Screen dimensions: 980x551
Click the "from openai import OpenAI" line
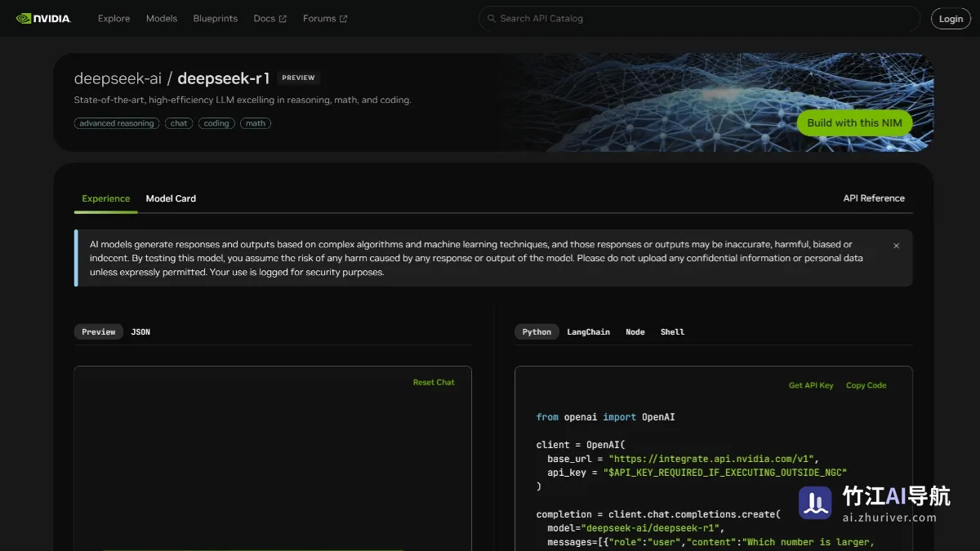(x=606, y=417)
